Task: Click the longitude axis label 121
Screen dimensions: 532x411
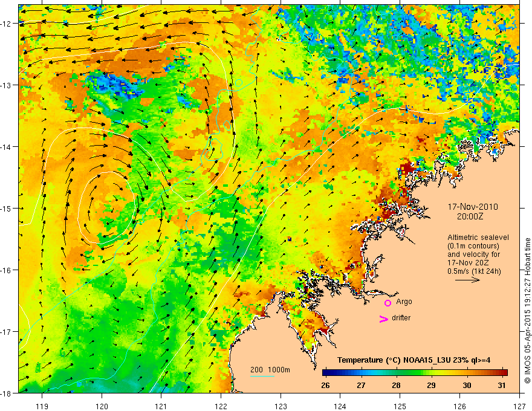Action: [161, 406]
